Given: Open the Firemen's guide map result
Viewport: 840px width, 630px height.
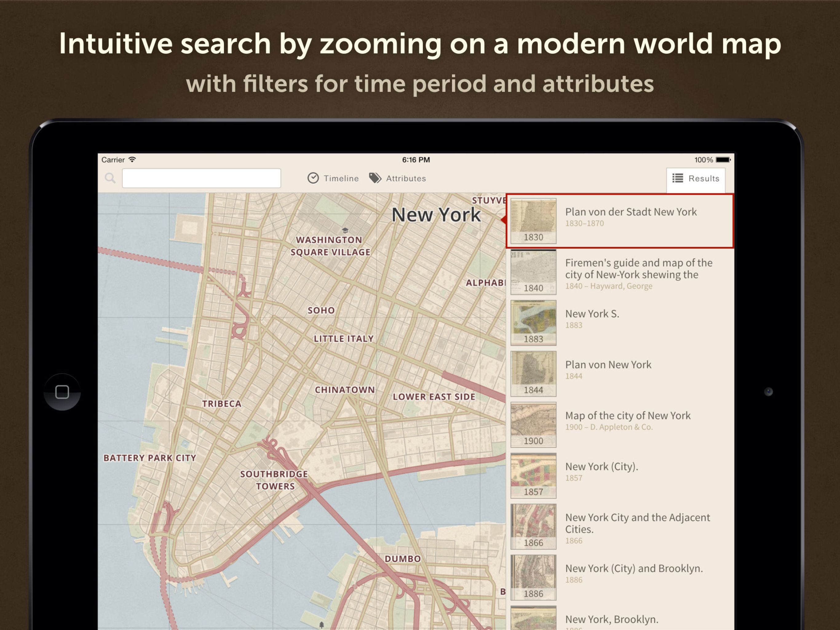Looking at the screenshot, I should point(638,269).
